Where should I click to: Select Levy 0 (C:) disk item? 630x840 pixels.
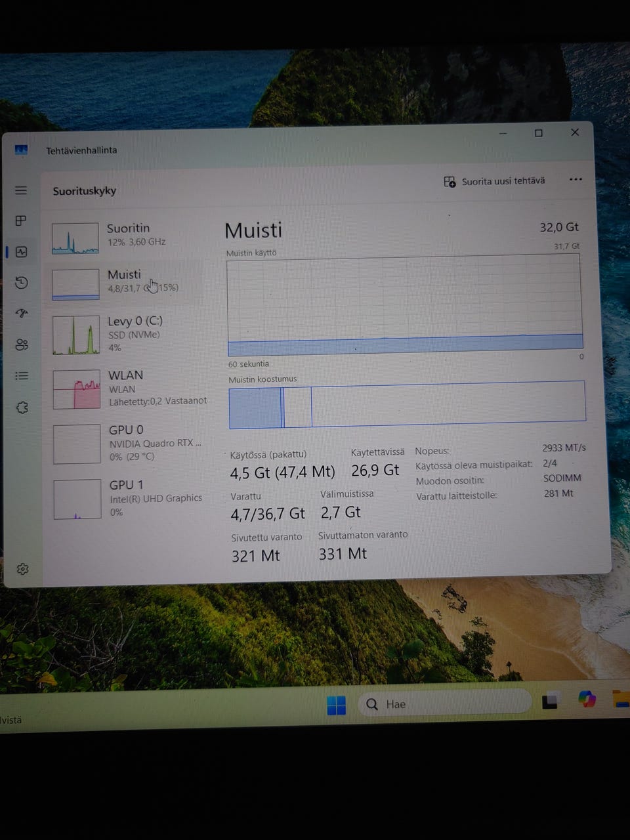pos(125,334)
